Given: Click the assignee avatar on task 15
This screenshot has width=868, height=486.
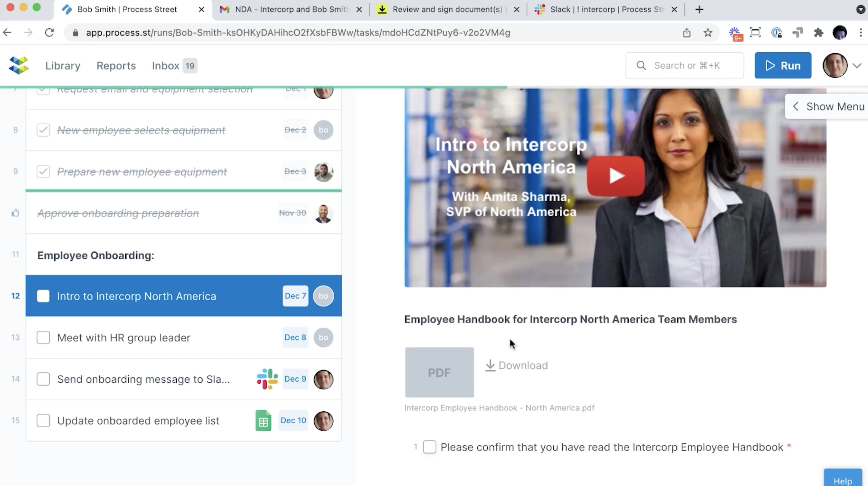Looking at the screenshot, I should coord(323,421).
